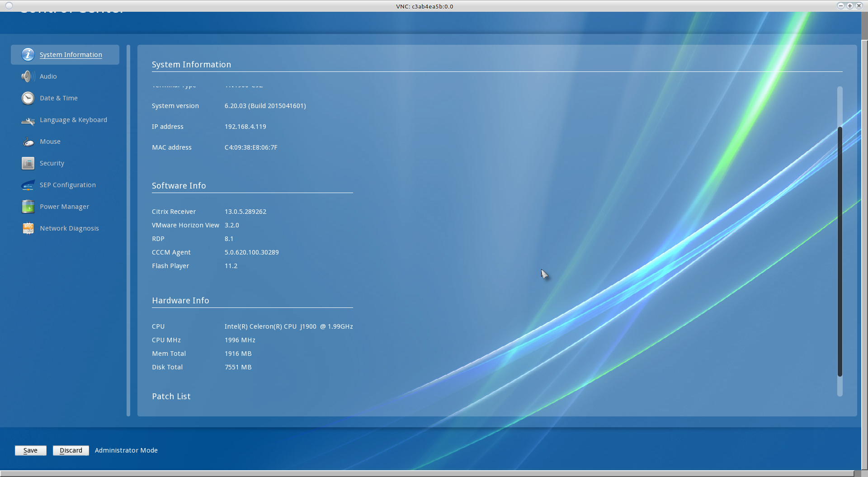Click the Software Info heading
868x477 pixels.
[x=179, y=186]
